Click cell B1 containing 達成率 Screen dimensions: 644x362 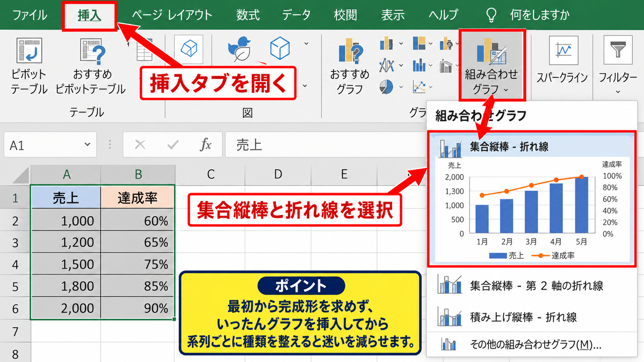coord(138,198)
